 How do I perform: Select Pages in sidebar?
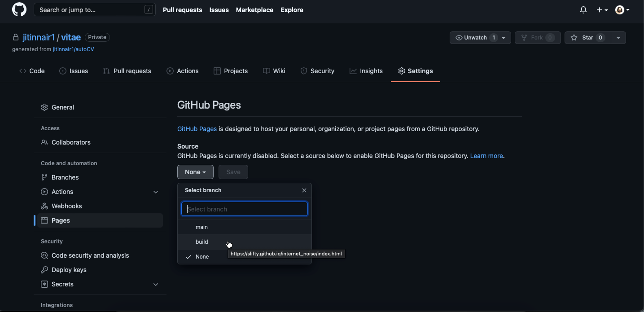tap(100, 220)
